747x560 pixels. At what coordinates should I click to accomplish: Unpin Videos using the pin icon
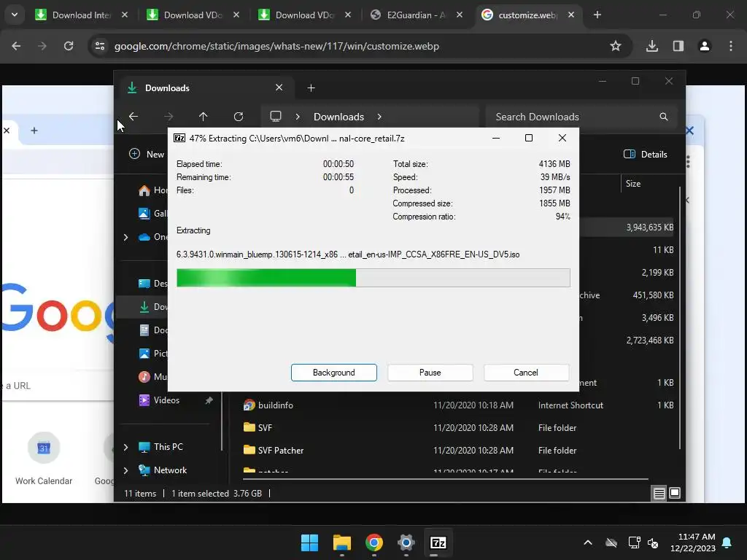209,400
